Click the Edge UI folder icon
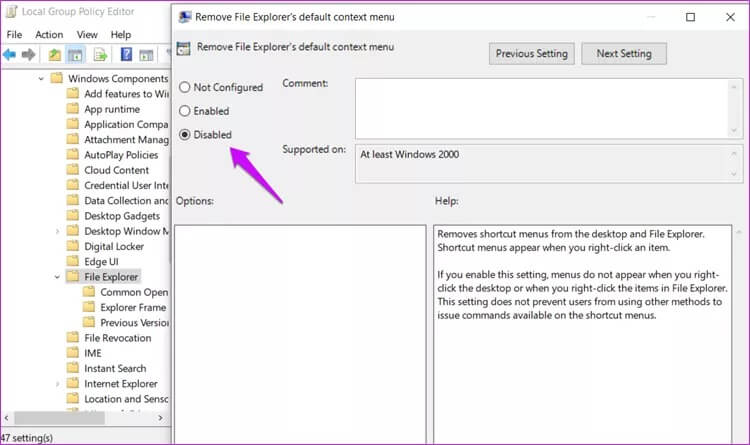Screen dimensions: 750x445 (73, 261)
